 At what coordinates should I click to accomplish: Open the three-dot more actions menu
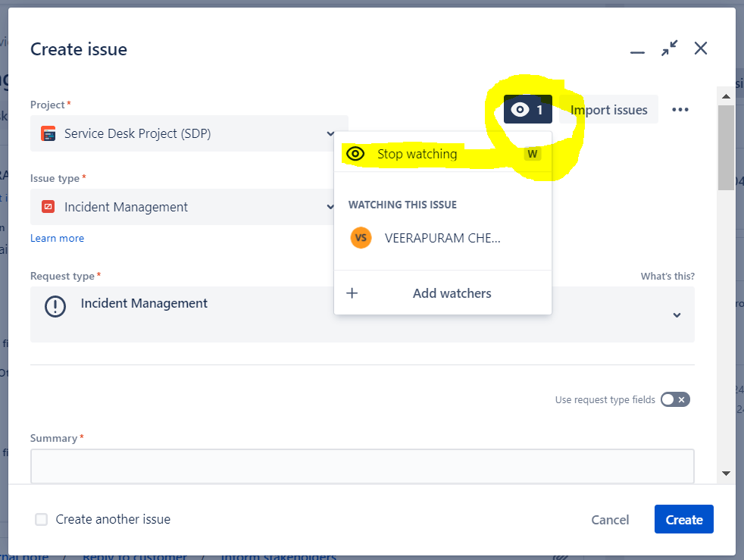pos(680,110)
